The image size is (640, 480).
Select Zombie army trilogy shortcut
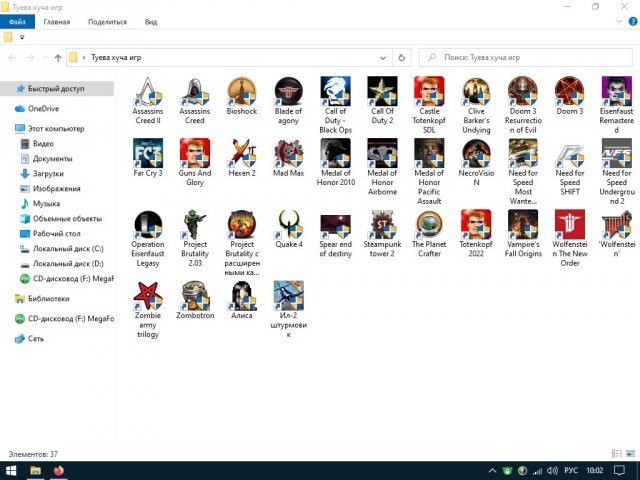coord(148,310)
